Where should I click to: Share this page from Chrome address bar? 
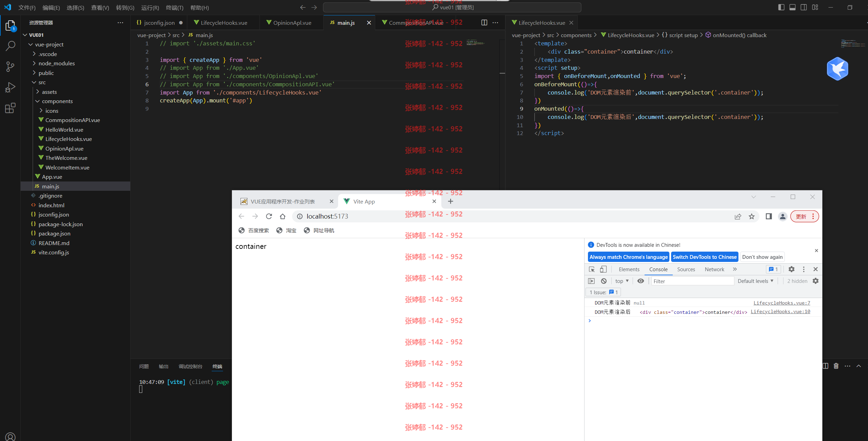point(738,216)
